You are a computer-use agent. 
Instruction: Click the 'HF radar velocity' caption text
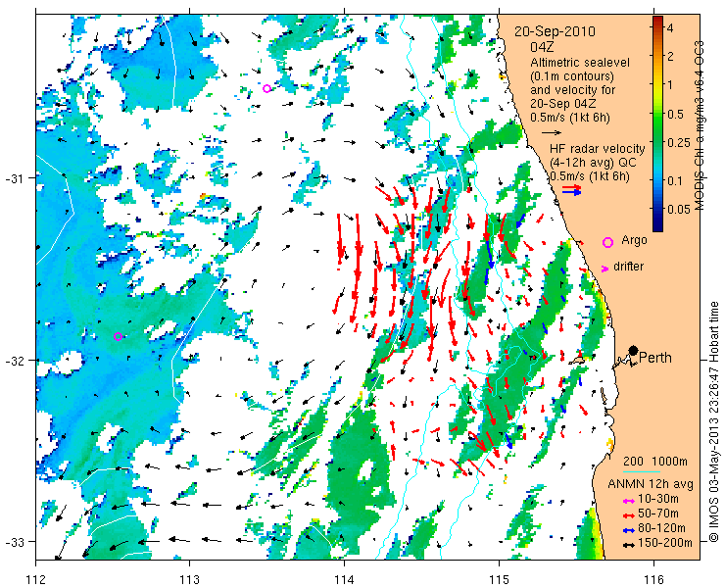[598, 149]
